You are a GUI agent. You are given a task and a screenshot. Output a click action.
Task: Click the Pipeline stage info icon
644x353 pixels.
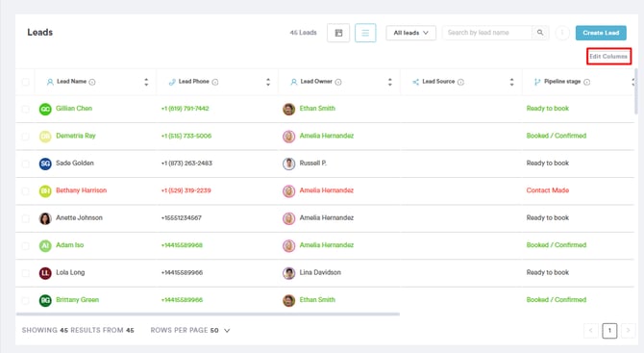coord(587,82)
